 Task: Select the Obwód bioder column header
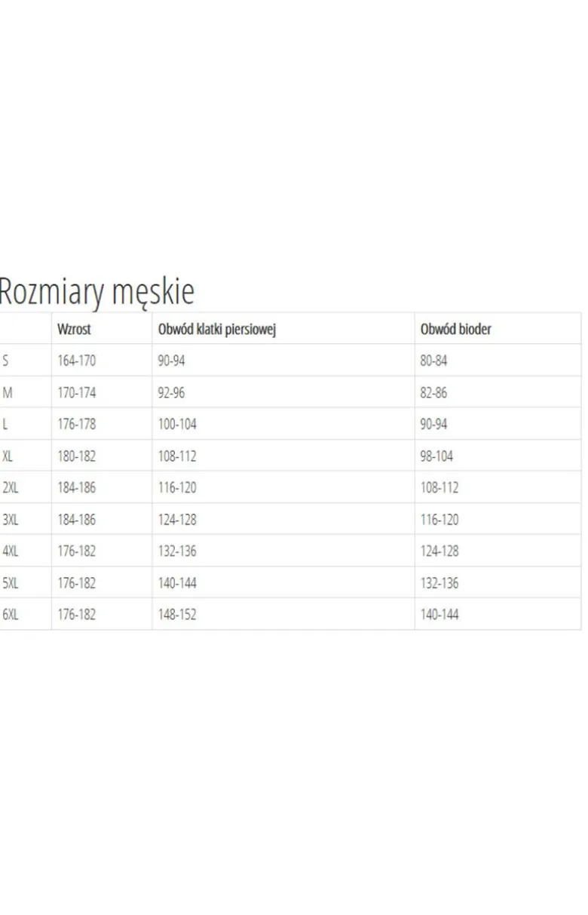click(455, 329)
